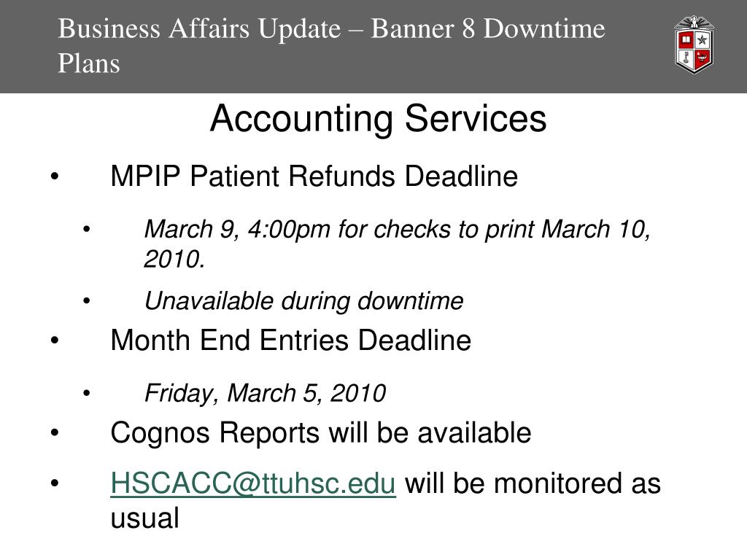Click bullet marker beside the HSCACC email
This screenshot has width=747, height=560.
[54, 484]
